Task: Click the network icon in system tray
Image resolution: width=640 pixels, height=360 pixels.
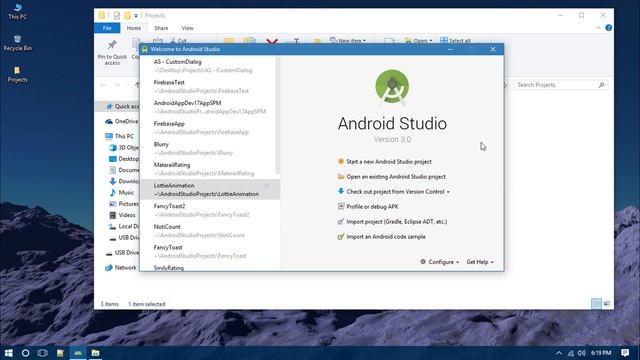Action: point(571,353)
